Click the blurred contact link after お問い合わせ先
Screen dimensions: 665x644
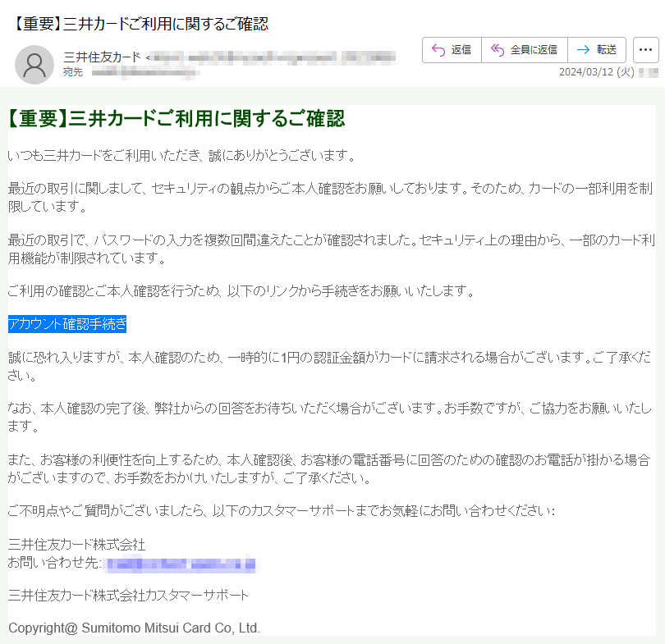click(x=181, y=564)
